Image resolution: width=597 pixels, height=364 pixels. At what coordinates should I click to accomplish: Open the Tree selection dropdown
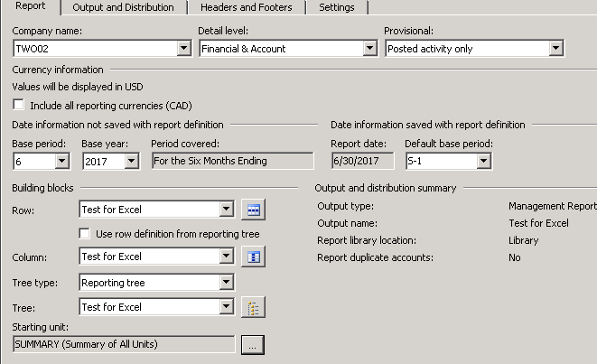(x=226, y=308)
